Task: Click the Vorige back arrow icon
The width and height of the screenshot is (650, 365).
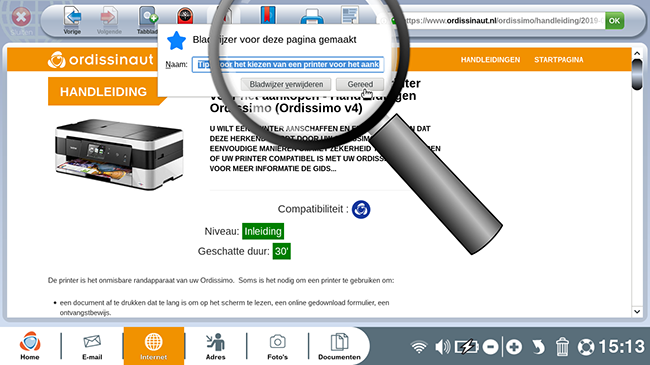Action: (x=72, y=17)
